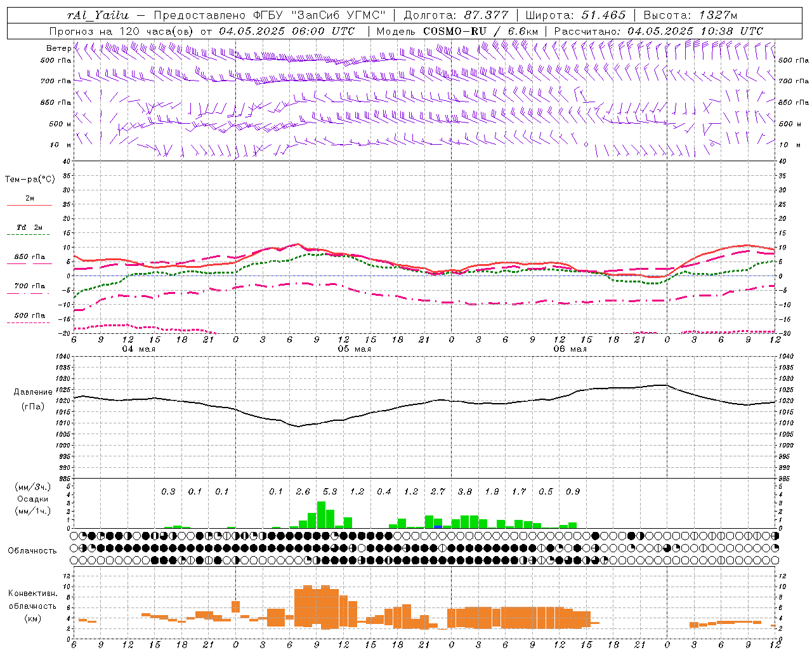This screenshot has height=650, width=812.
Task: Click the "Td 2м" dew point legend entry
Action: pyautogui.click(x=29, y=227)
